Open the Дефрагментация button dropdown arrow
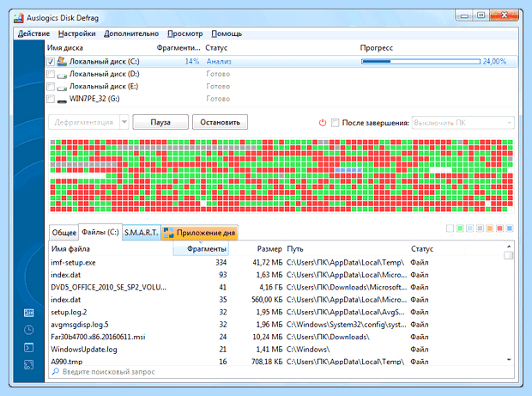532x396 pixels. point(124,122)
